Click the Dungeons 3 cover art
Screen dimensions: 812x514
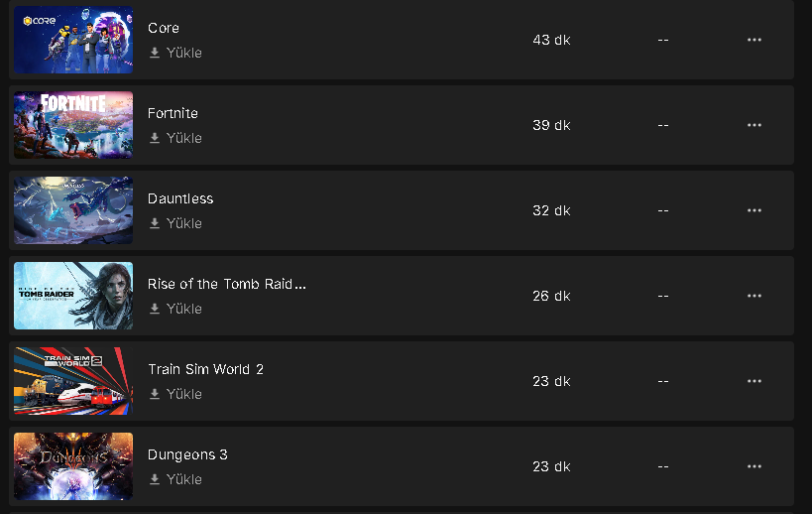(x=73, y=466)
